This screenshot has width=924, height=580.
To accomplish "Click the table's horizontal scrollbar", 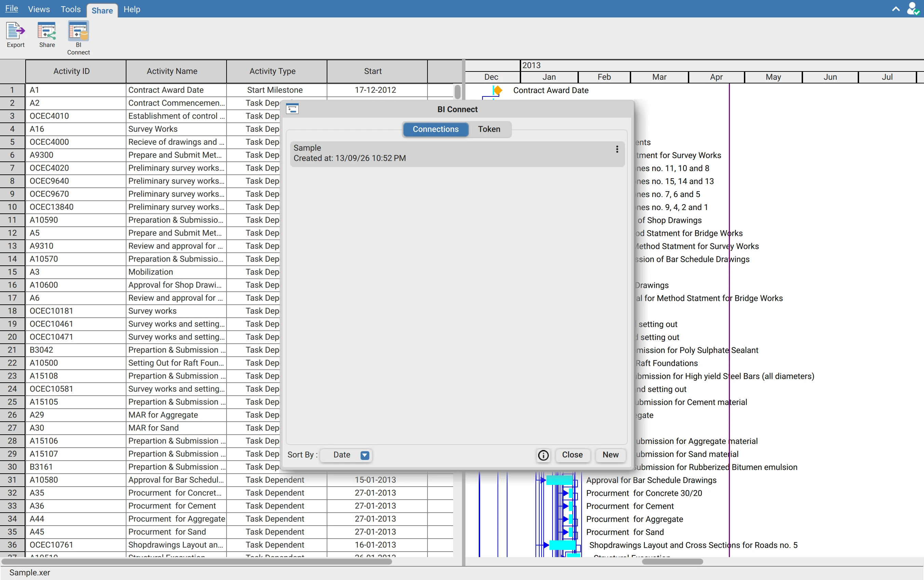I will [x=196, y=562].
